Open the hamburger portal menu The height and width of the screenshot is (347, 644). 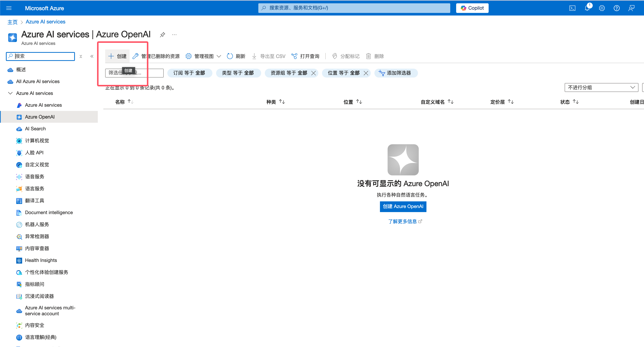9,8
